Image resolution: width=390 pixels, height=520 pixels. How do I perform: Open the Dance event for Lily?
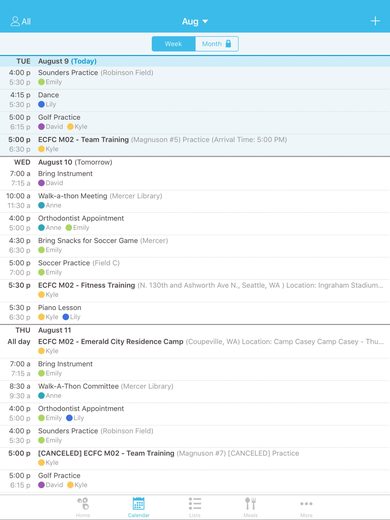click(x=195, y=100)
